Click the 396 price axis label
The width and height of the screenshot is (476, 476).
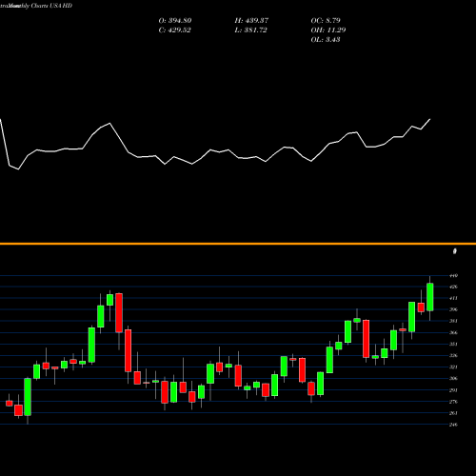tap(453, 309)
